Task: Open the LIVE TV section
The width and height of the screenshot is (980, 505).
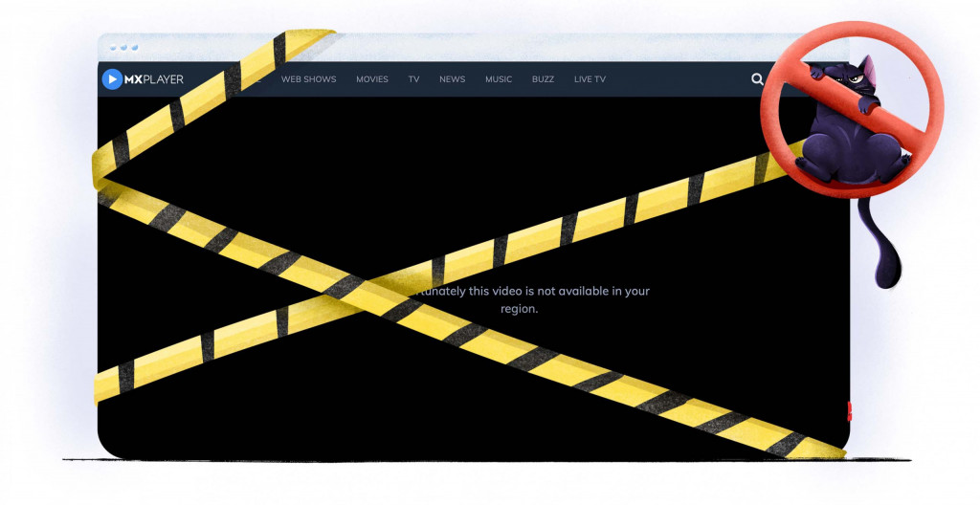Action: 590,79
